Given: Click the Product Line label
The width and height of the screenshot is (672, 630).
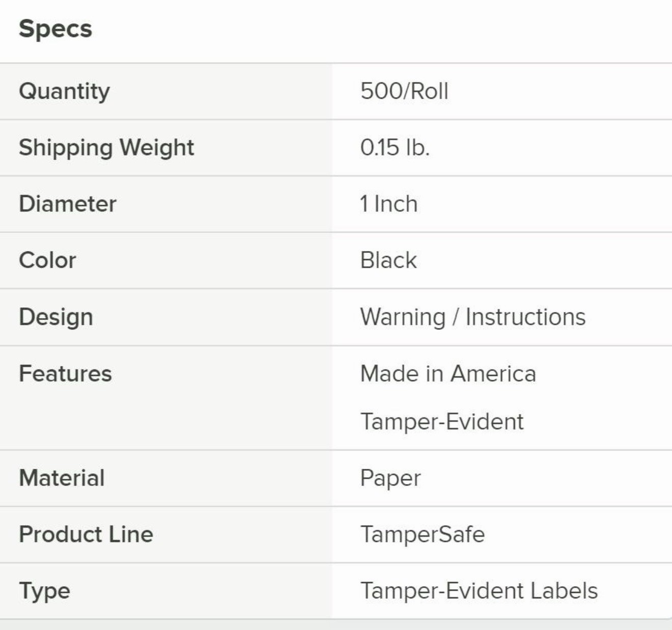Looking at the screenshot, I should (86, 534).
